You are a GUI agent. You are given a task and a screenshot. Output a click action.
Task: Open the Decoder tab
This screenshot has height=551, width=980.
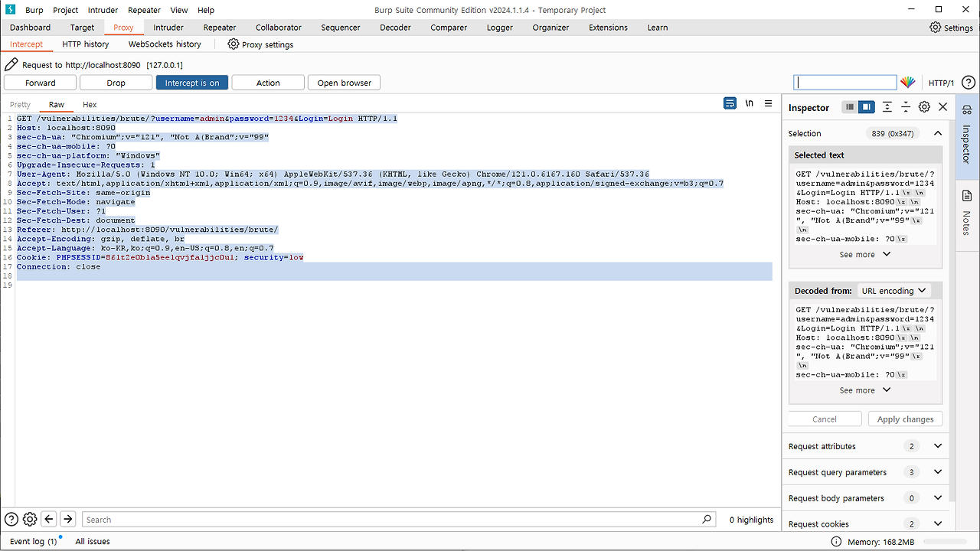click(395, 28)
